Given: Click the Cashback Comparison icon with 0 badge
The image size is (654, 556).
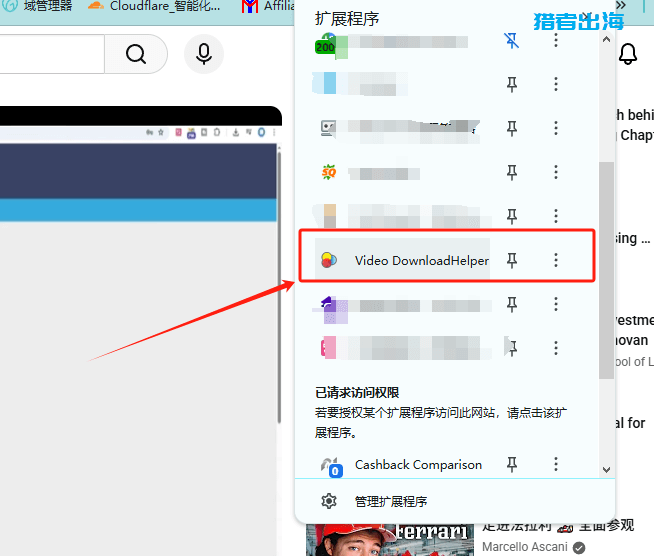Looking at the screenshot, I should (x=331, y=467).
